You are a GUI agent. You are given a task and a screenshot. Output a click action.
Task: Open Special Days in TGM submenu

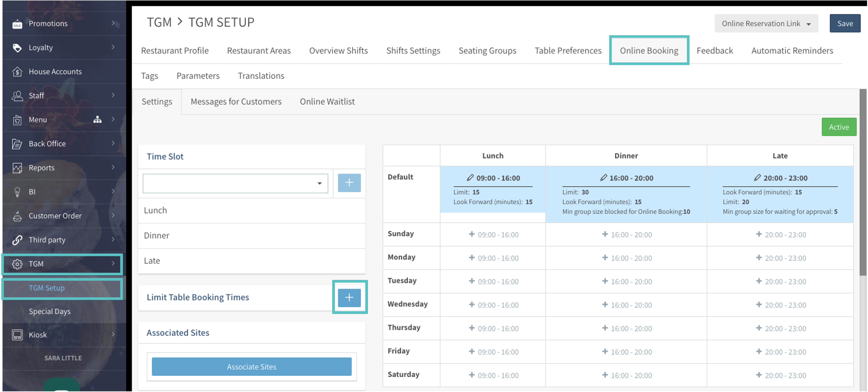tap(49, 311)
